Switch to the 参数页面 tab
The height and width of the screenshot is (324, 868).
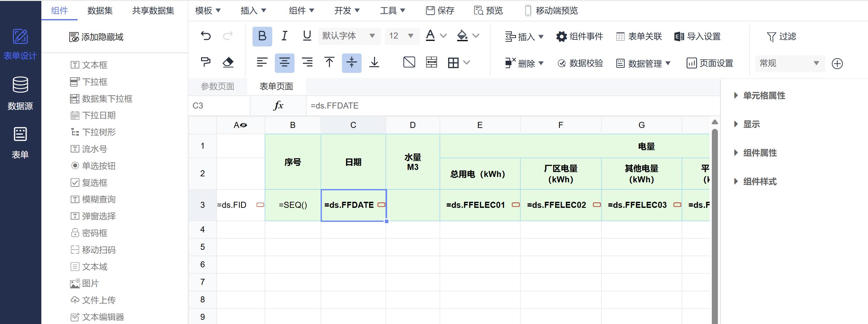point(217,86)
